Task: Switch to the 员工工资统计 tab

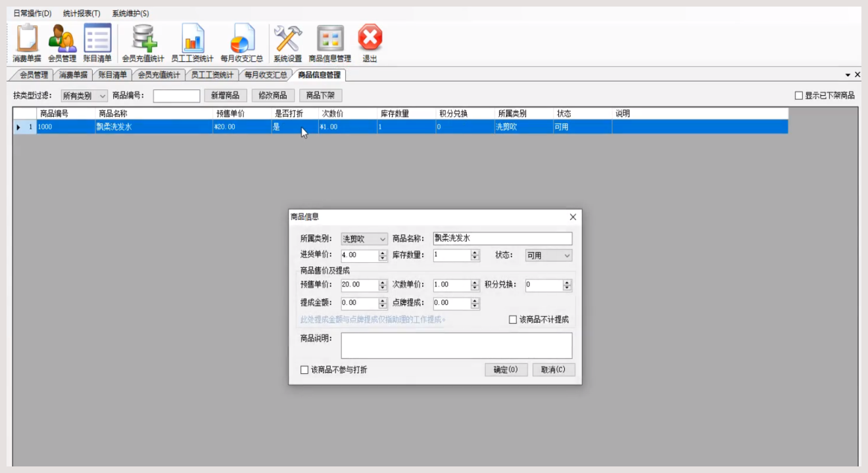Action: [x=212, y=75]
